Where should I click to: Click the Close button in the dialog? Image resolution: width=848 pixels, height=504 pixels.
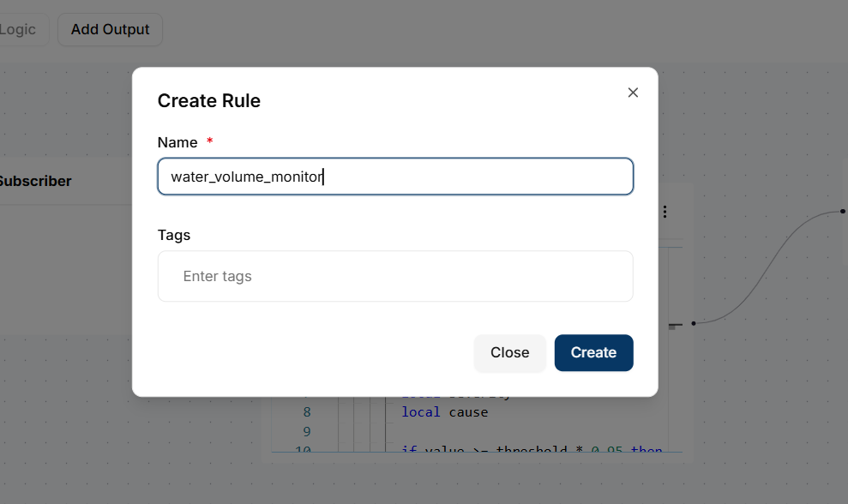[509, 352]
